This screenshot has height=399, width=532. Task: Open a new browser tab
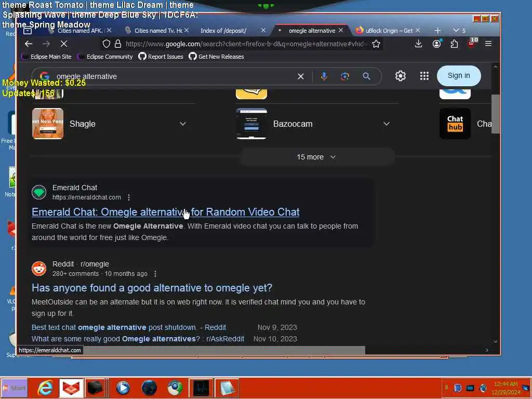pyautogui.click(x=437, y=31)
